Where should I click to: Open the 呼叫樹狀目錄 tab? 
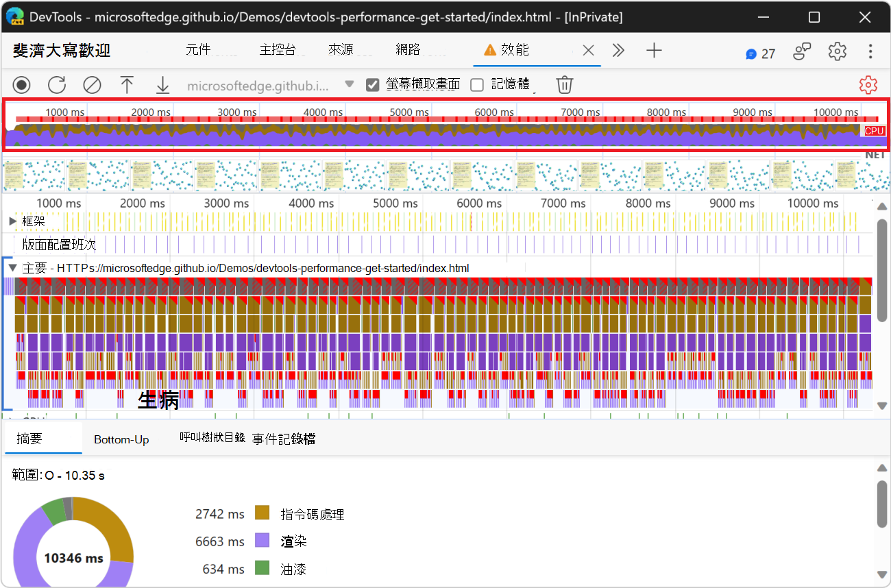(212, 437)
